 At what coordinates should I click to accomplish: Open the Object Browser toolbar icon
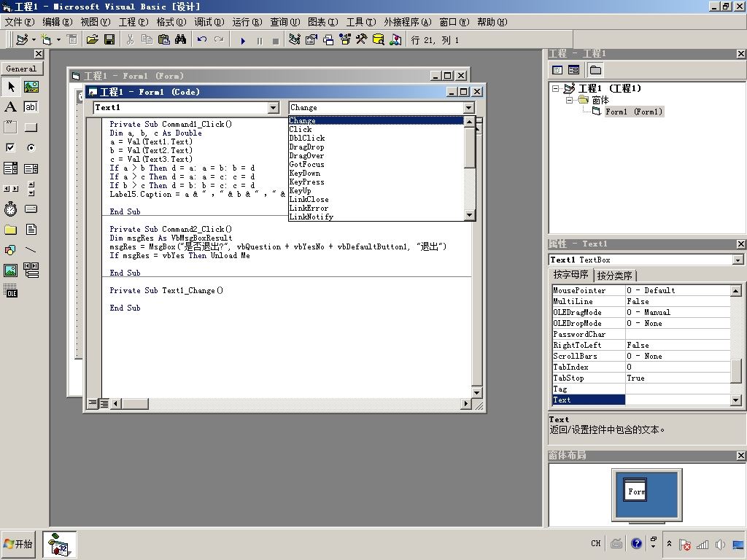(x=345, y=39)
